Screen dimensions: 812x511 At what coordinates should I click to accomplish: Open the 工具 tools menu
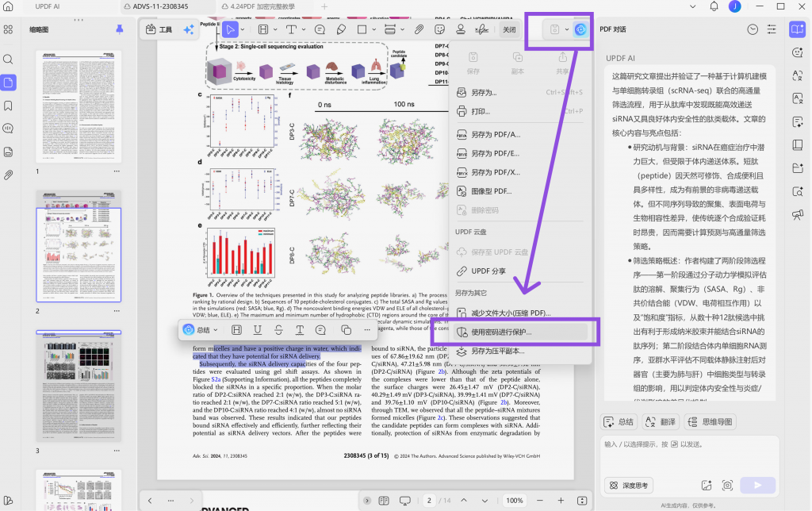[159, 29]
